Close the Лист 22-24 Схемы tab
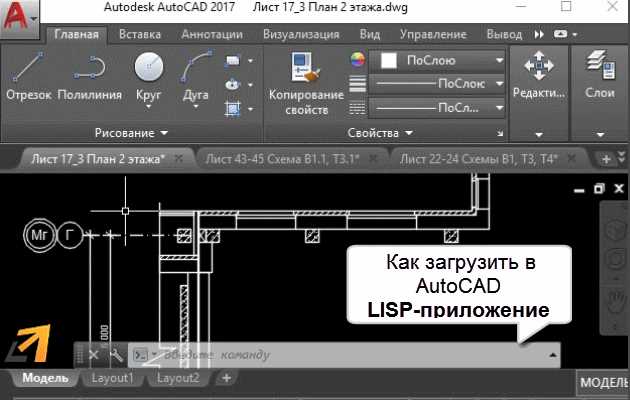The width and height of the screenshot is (630, 400). click(572, 159)
